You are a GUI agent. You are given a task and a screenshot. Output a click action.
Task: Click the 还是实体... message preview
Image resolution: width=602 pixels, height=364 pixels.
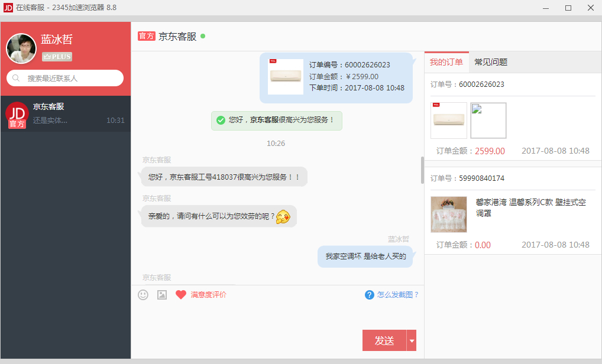pyautogui.click(x=50, y=121)
